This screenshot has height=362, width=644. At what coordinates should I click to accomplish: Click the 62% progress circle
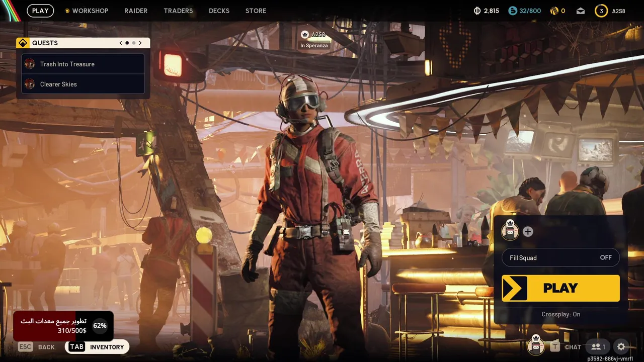(100, 326)
